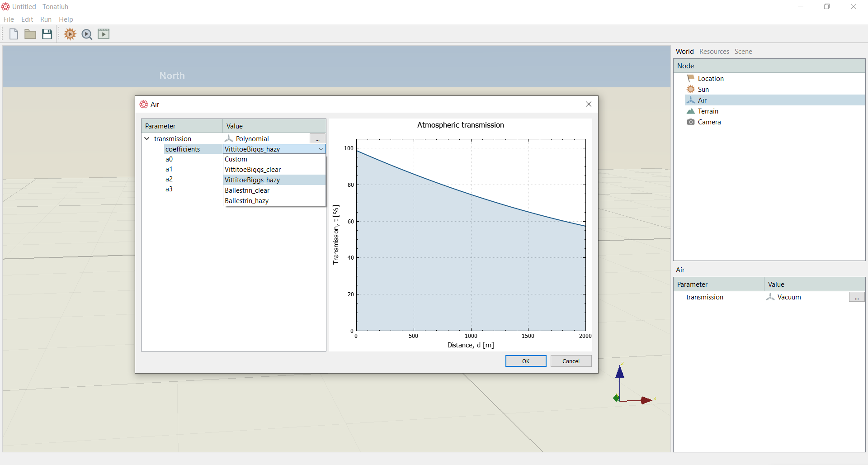The image size is (868, 465).
Task: Click the Distance, d [m] axis label
Action: point(471,345)
